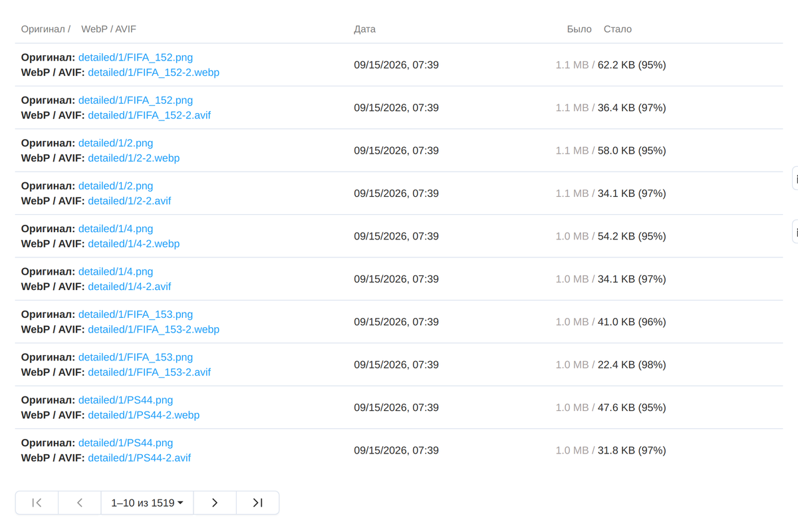Viewport: 798px width, 532px height.
Task: Click the date in the PS44-2.avif row
Action: coord(396,450)
